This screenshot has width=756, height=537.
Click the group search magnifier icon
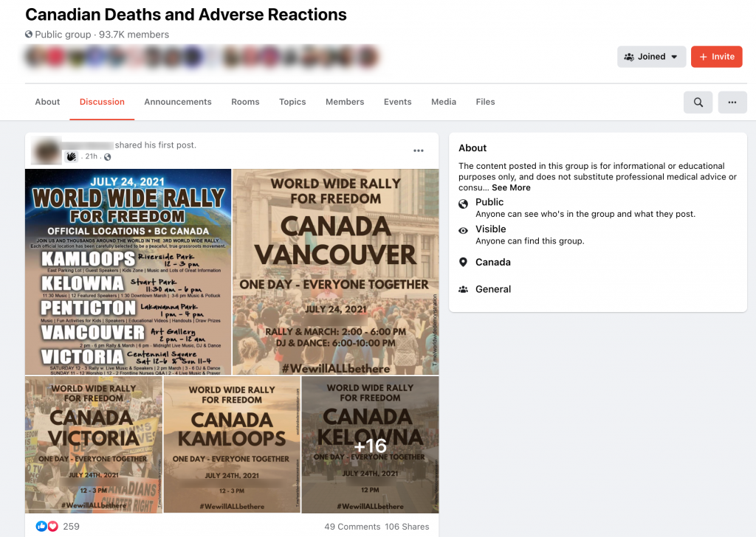pos(698,103)
